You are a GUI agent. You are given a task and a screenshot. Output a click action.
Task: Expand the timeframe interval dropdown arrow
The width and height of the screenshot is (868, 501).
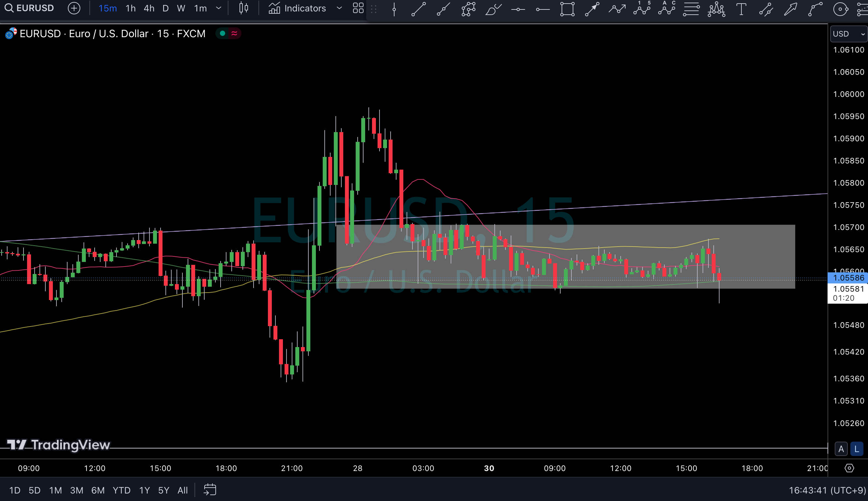tap(219, 8)
